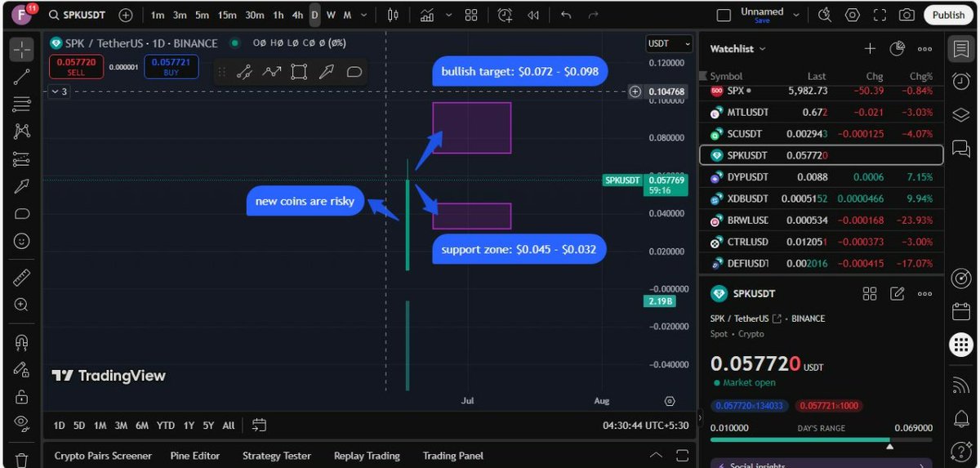Click Save under Unnamed layout
980x468 pixels.
(x=762, y=20)
